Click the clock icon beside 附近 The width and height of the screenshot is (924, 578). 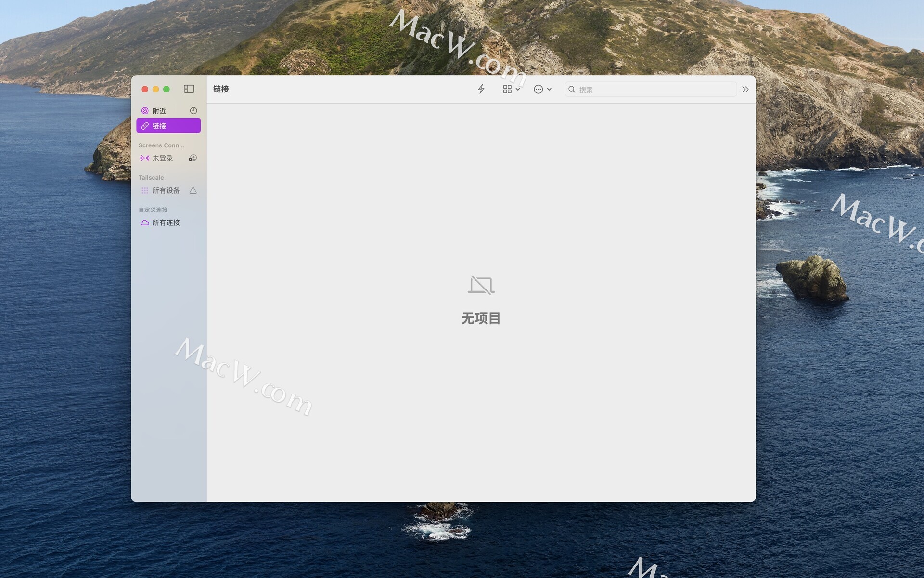(x=193, y=111)
